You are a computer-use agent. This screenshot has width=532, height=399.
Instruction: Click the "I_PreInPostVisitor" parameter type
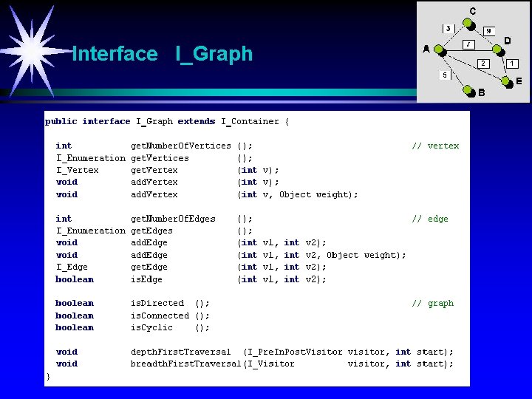pos(295,352)
